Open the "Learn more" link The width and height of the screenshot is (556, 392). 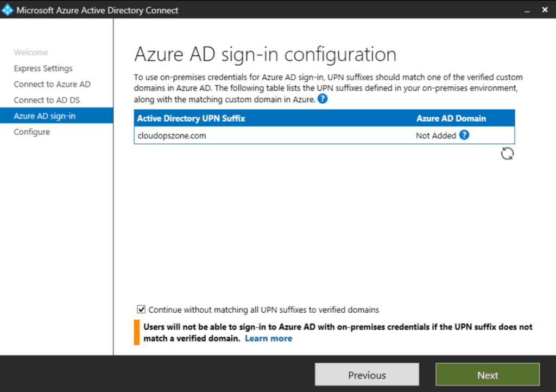point(268,338)
